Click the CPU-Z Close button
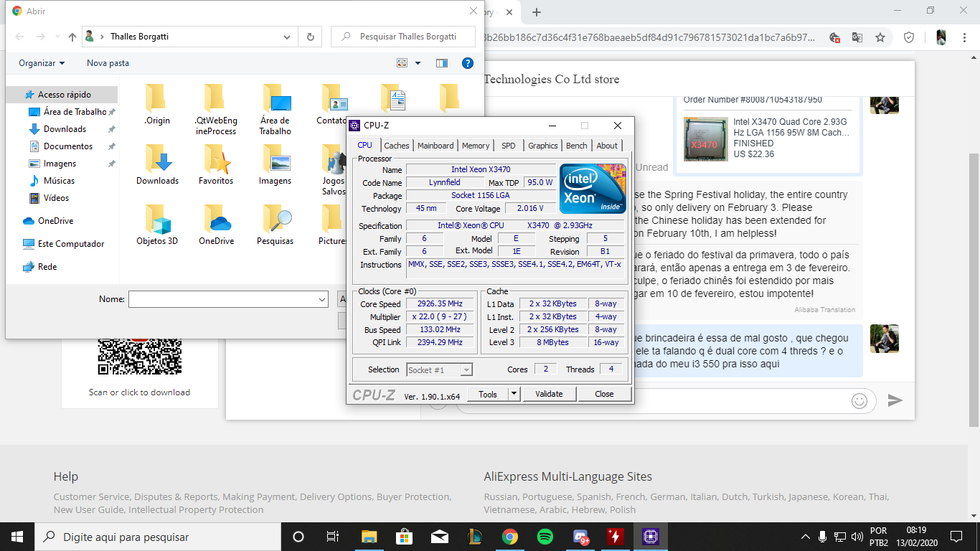The width and height of the screenshot is (980, 551). click(604, 394)
